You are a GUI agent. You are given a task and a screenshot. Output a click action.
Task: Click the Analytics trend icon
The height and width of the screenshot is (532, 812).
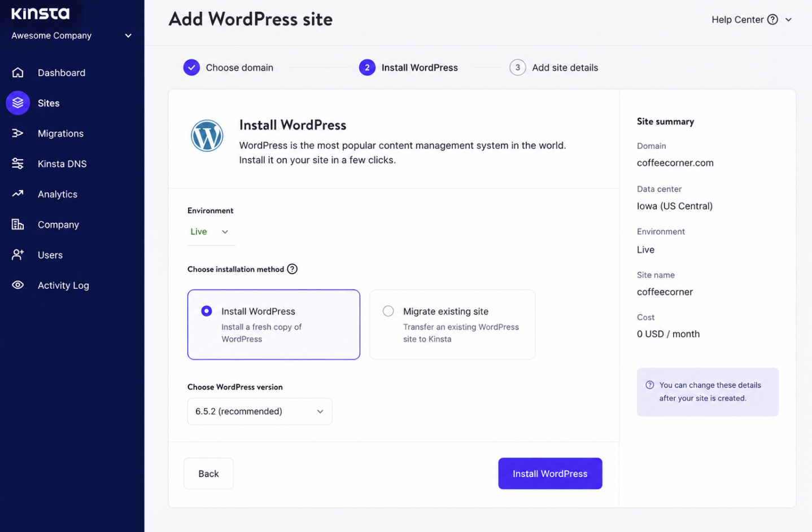(x=18, y=194)
